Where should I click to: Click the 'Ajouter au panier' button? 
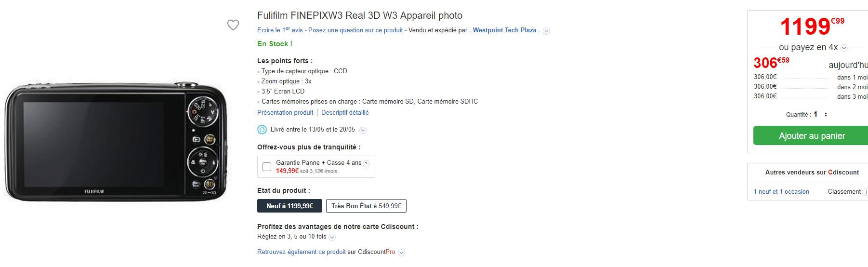point(812,136)
